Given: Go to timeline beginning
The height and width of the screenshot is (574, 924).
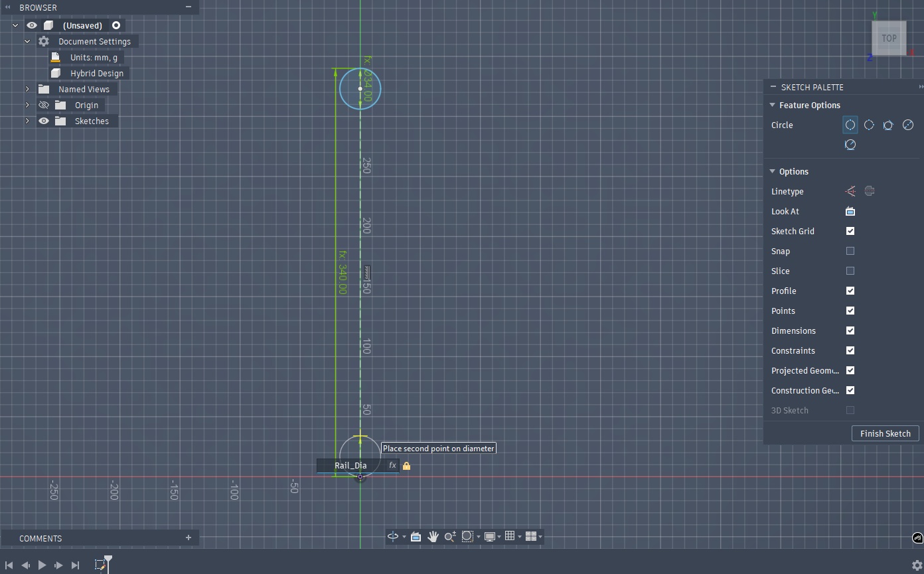Looking at the screenshot, I should pyautogui.click(x=9, y=565).
